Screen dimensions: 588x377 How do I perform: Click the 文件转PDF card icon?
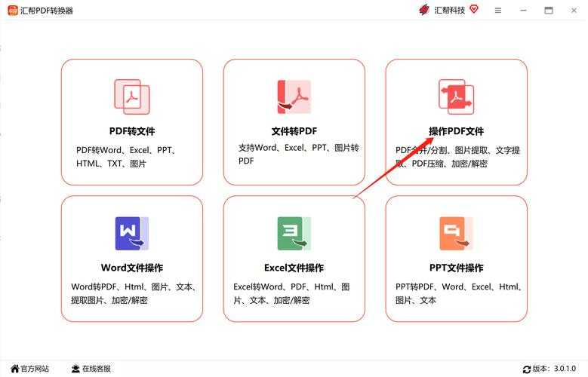[x=294, y=97]
